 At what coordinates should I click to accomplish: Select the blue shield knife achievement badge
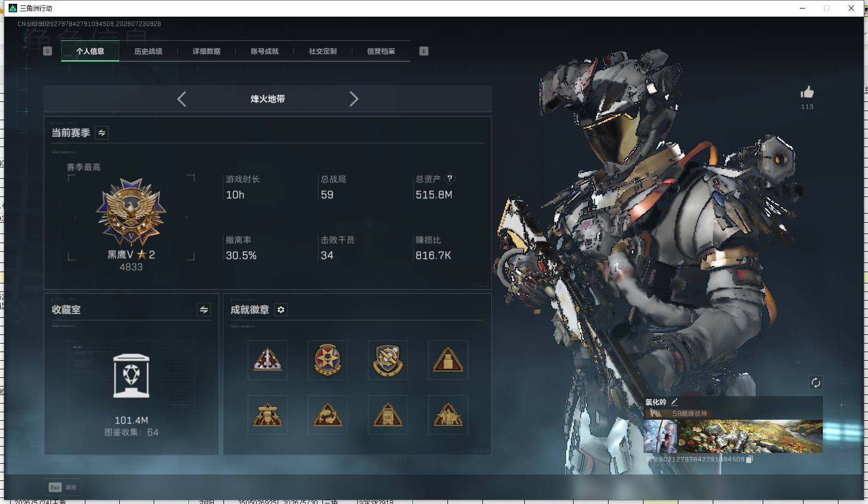pyautogui.click(x=388, y=360)
